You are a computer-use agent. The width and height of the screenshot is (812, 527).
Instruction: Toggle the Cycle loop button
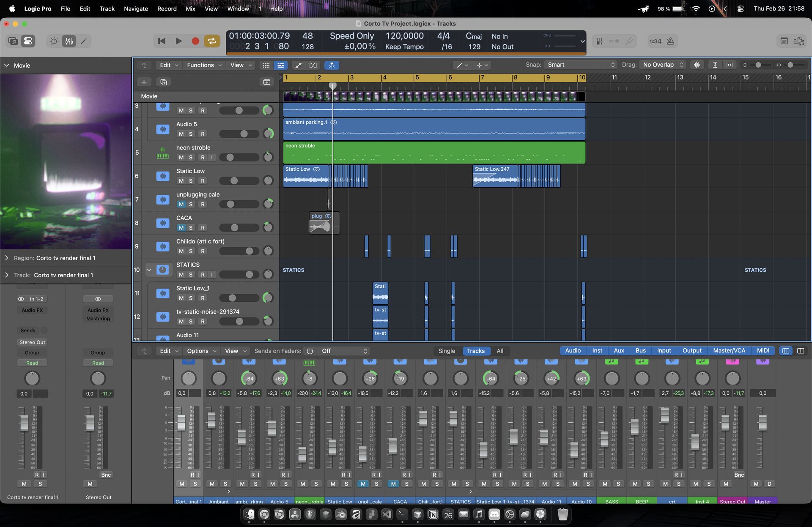coord(212,41)
